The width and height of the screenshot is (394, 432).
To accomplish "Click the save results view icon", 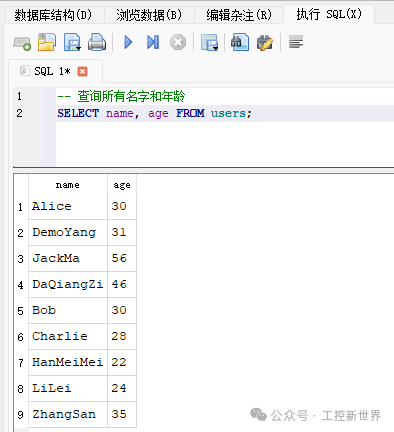I will (x=209, y=43).
